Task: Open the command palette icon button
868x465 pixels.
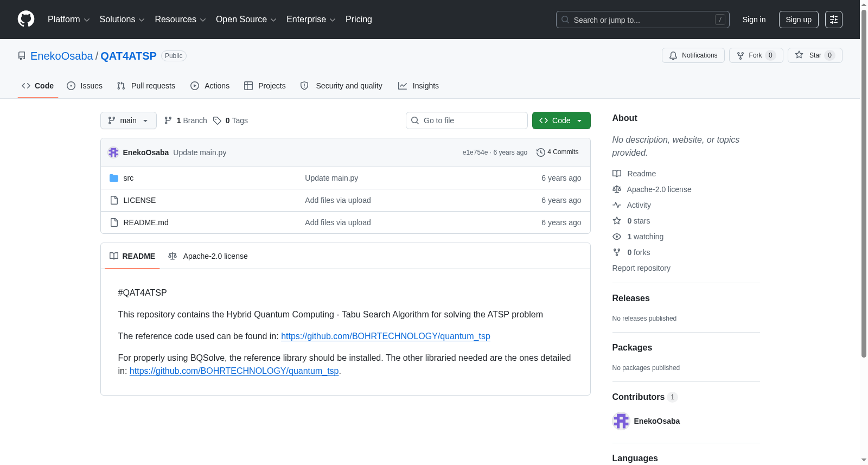Action: click(x=834, y=20)
